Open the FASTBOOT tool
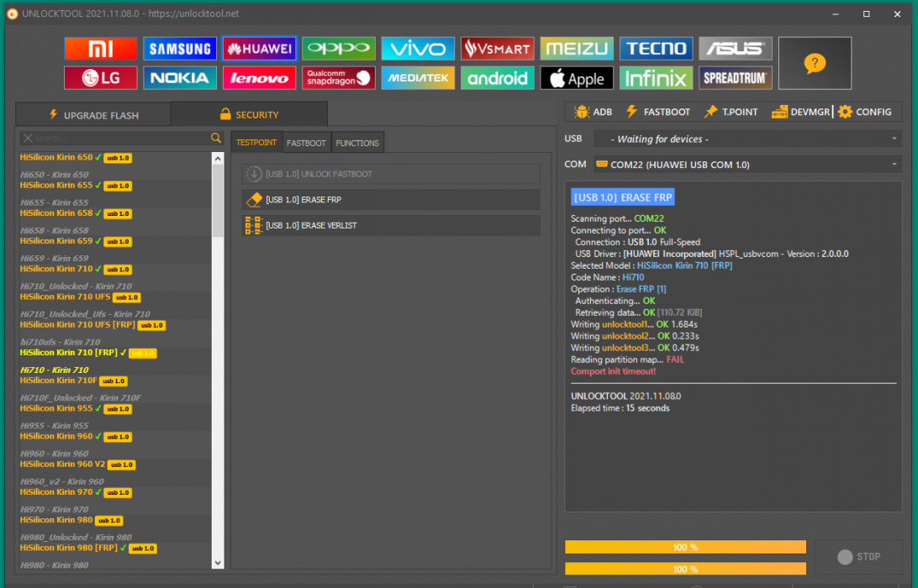918x588 pixels. 658,112
